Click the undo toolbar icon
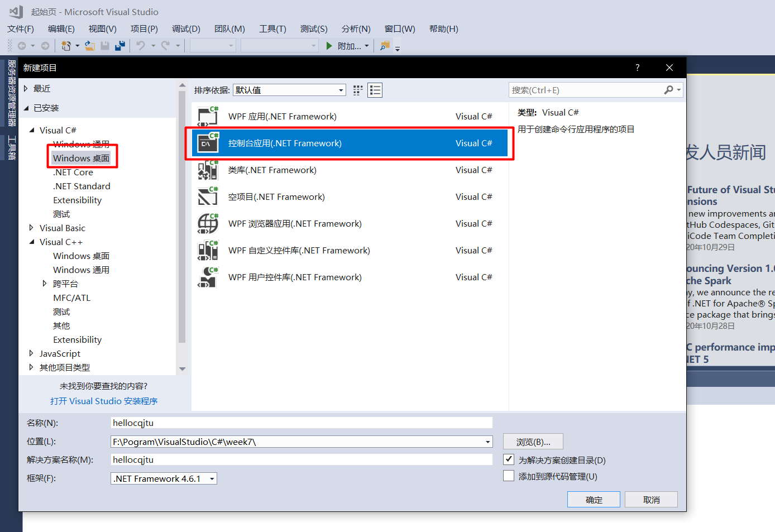775x532 pixels. (141, 46)
